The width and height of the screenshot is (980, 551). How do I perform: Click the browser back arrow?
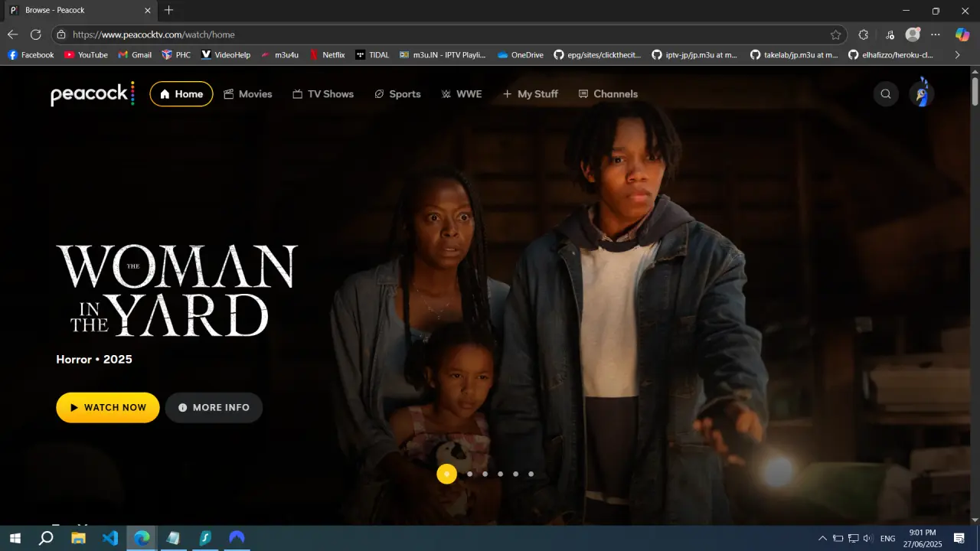(12, 34)
